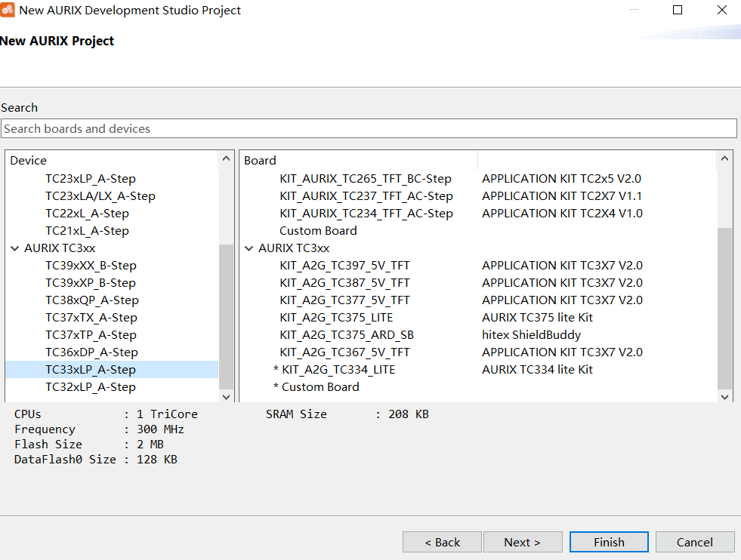This screenshot has height=560, width=741.
Task: Select device TC39xXX_B-Step
Action: pos(91,266)
